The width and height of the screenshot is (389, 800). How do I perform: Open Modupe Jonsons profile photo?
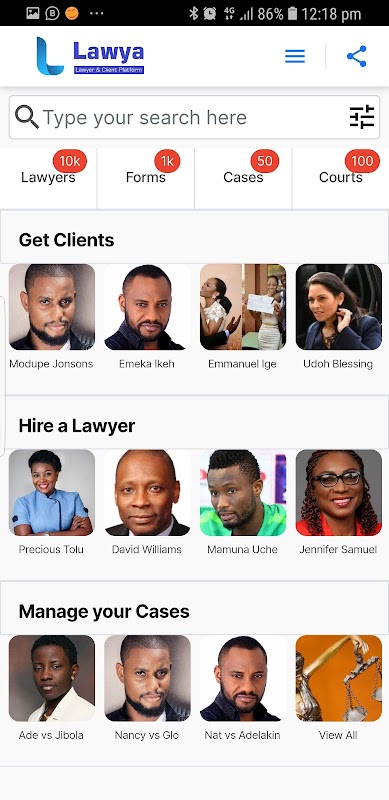[x=52, y=307]
